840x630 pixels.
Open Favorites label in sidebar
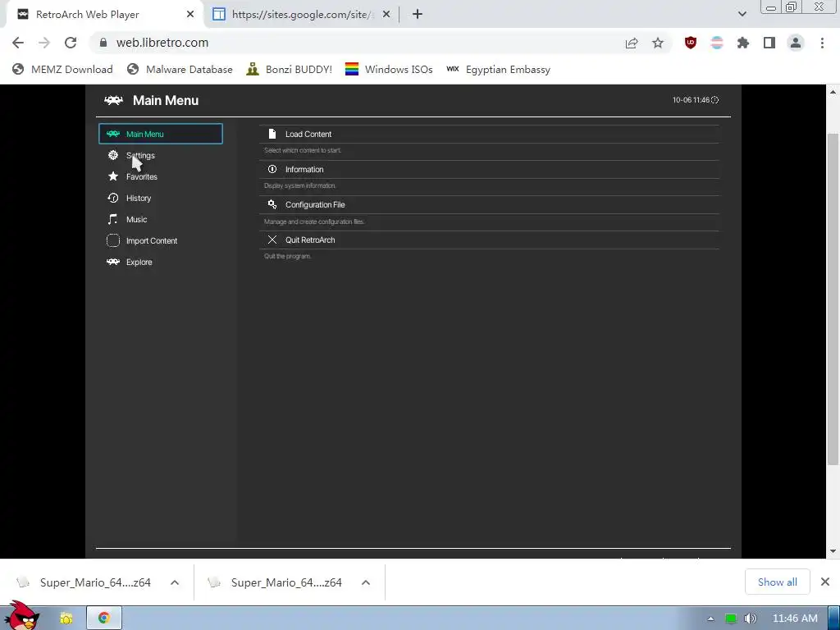click(x=142, y=177)
